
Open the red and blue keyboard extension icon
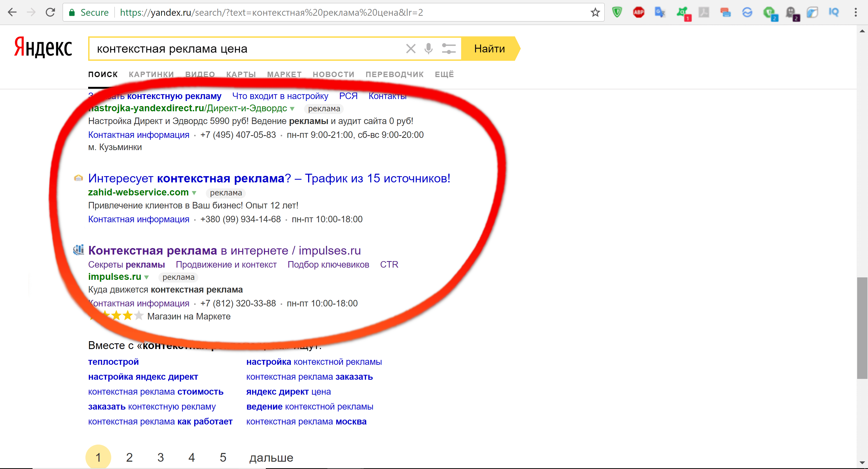(726, 12)
